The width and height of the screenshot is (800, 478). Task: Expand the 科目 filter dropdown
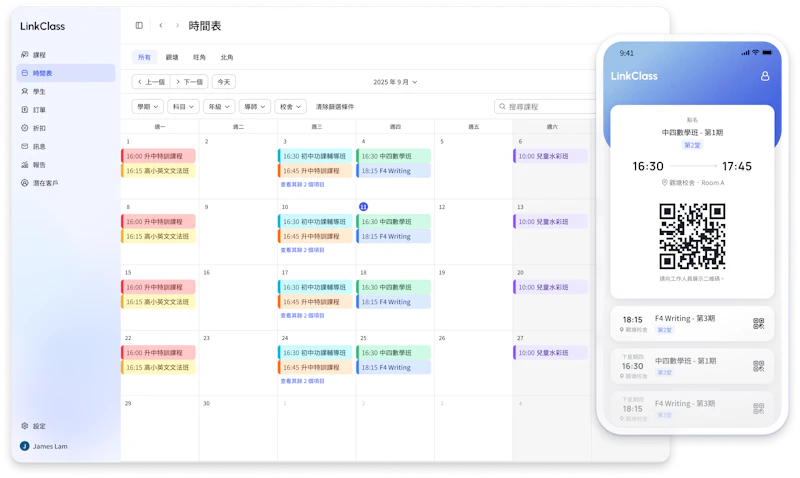coord(183,107)
